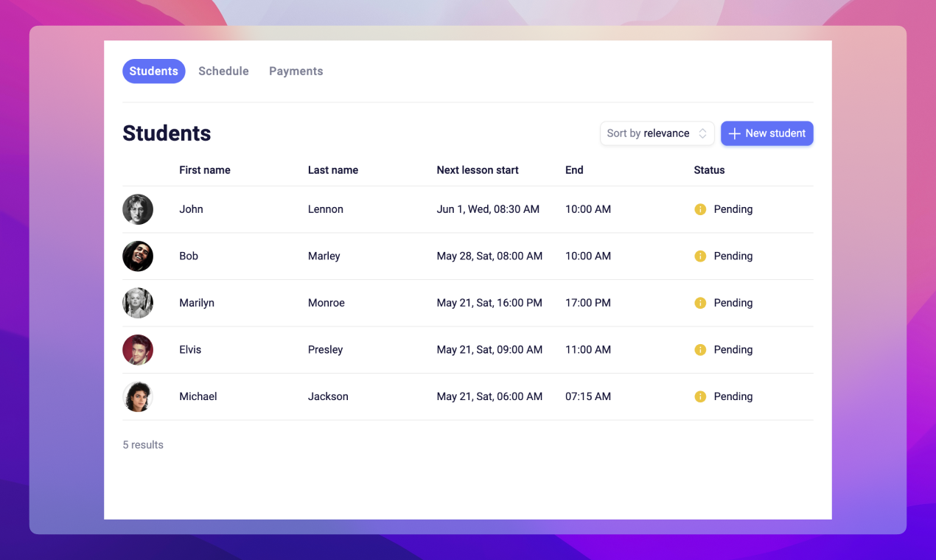Click the Students page heading
936x560 pixels.
coord(167,133)
